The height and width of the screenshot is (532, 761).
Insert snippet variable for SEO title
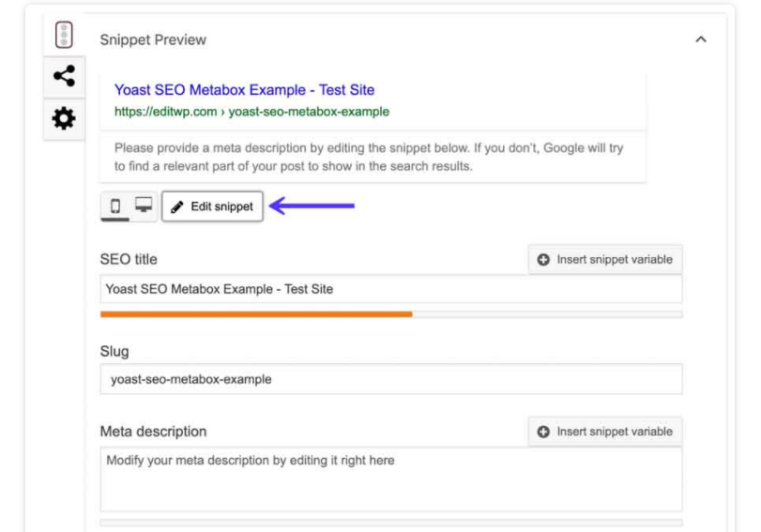(605, 260)
